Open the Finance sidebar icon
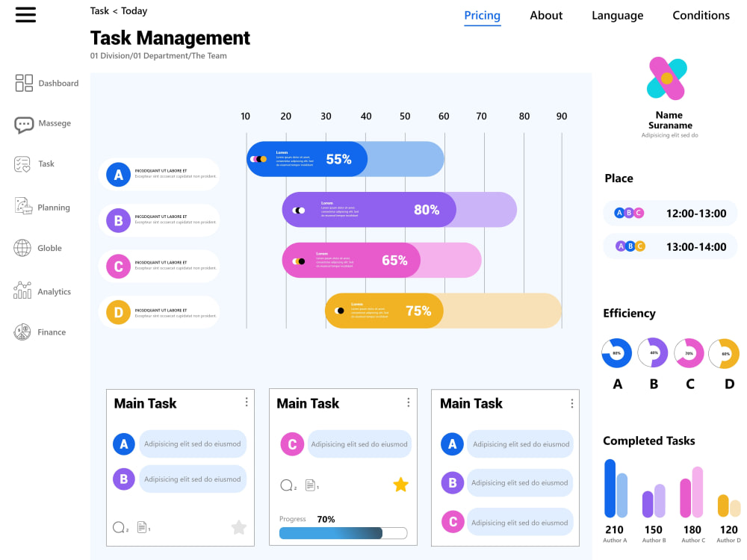The width and height of the screenshot is (747, 560). pyautogui.click(x=22, y=332)
